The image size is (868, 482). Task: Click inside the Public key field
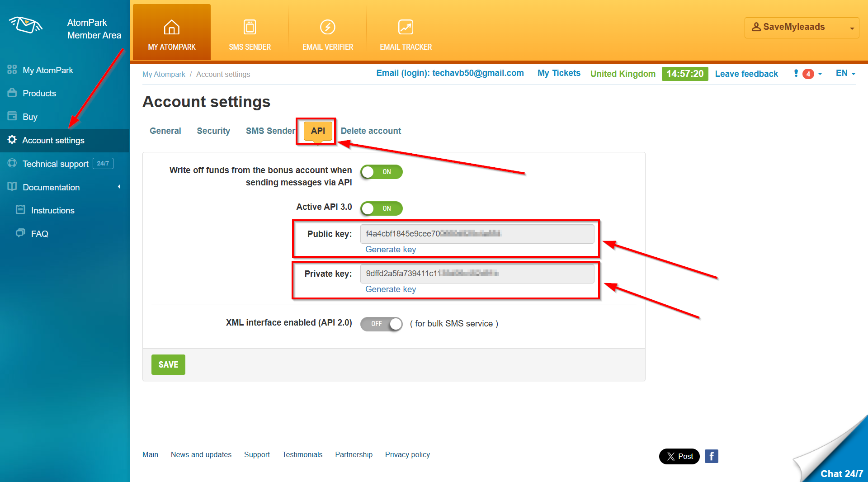[x=476, y=234]
